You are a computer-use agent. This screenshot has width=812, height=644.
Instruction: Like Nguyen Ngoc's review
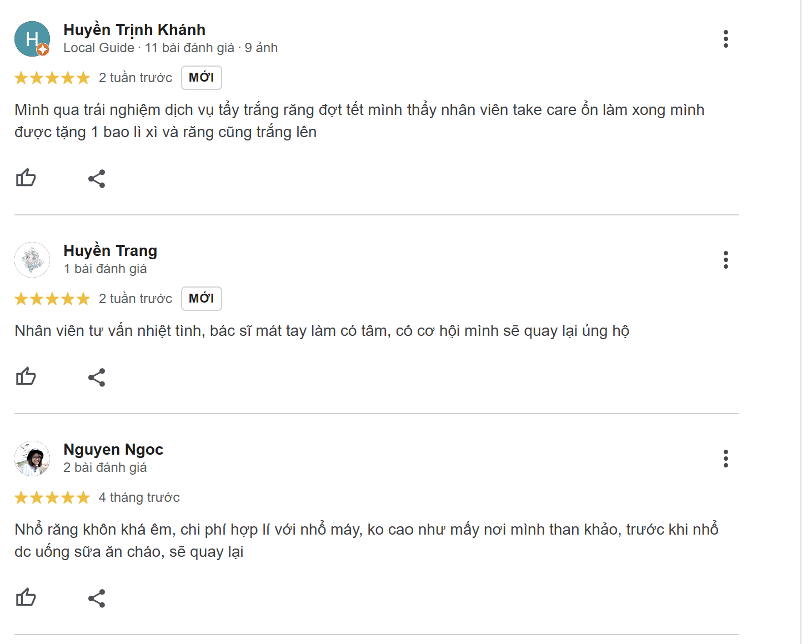pyautogui.click(x=26, y=598)
